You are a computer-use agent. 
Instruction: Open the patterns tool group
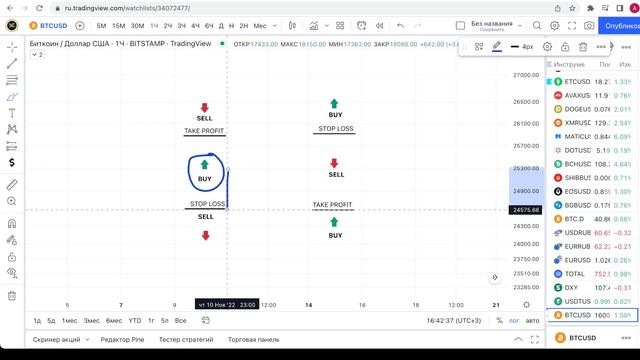click(x=12, y=129)
